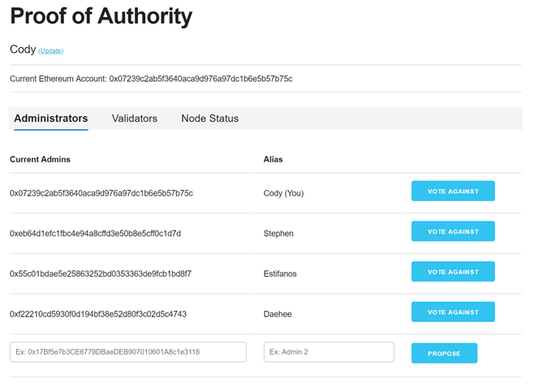The image size is (556, 392).
Task: Vote against admin Estifanos
Action: 453,272
